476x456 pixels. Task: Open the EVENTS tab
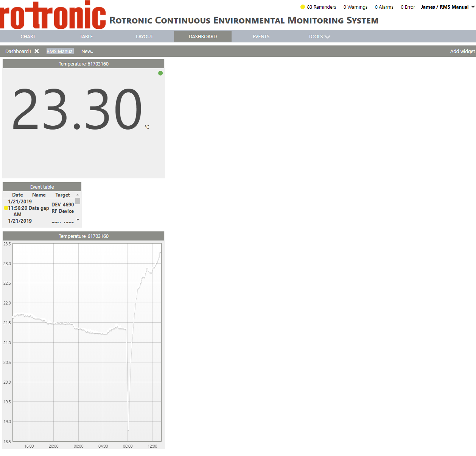[261, 37]
